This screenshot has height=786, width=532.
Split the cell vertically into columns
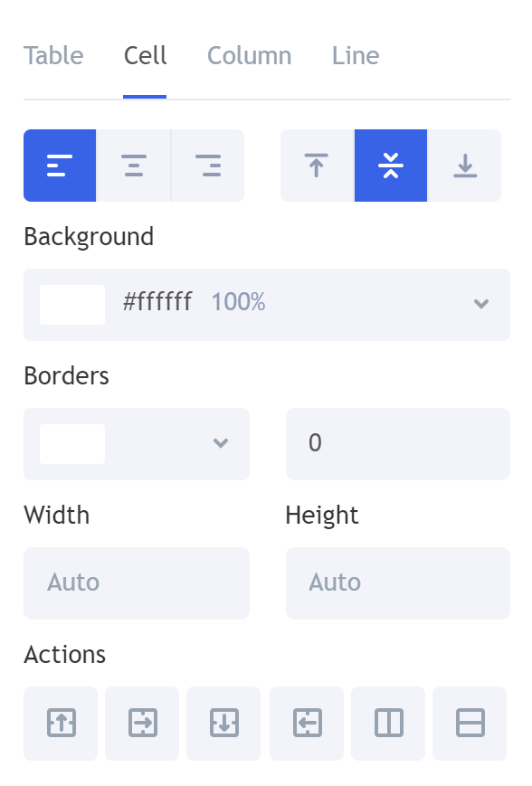[388, 723]
